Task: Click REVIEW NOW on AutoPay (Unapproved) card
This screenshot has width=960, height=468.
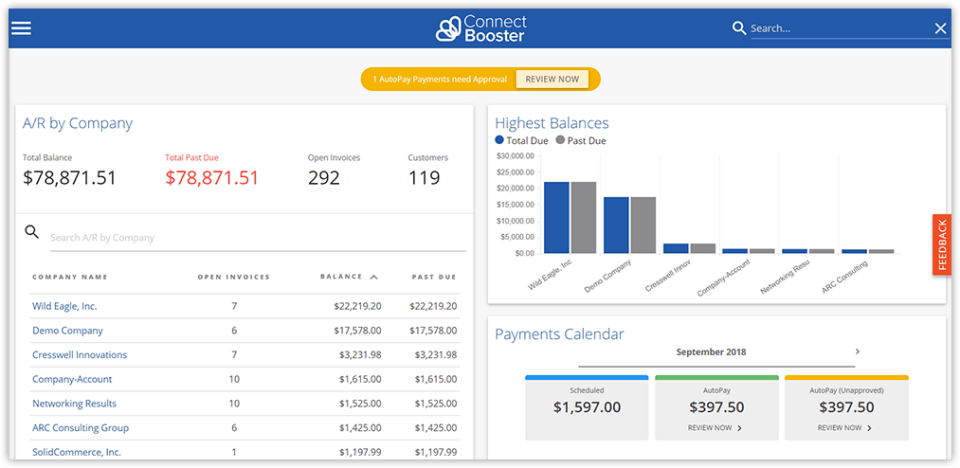Action: coord(845,428)
